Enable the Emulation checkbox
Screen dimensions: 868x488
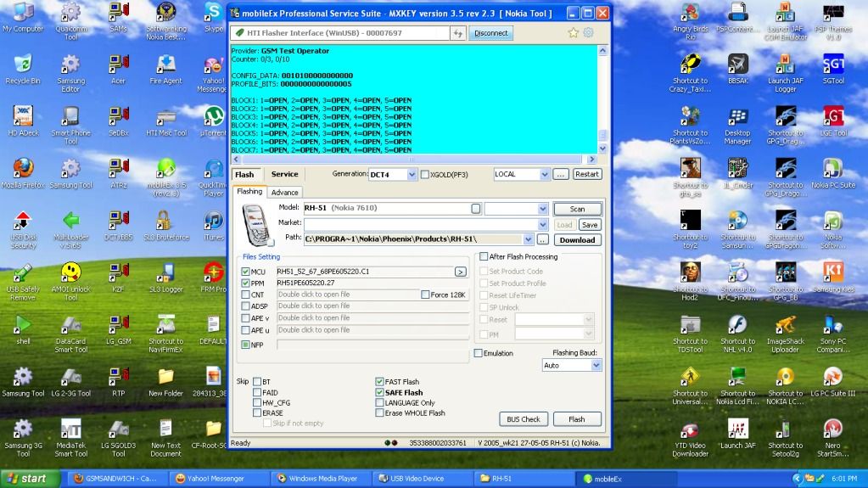coord(479,353)
